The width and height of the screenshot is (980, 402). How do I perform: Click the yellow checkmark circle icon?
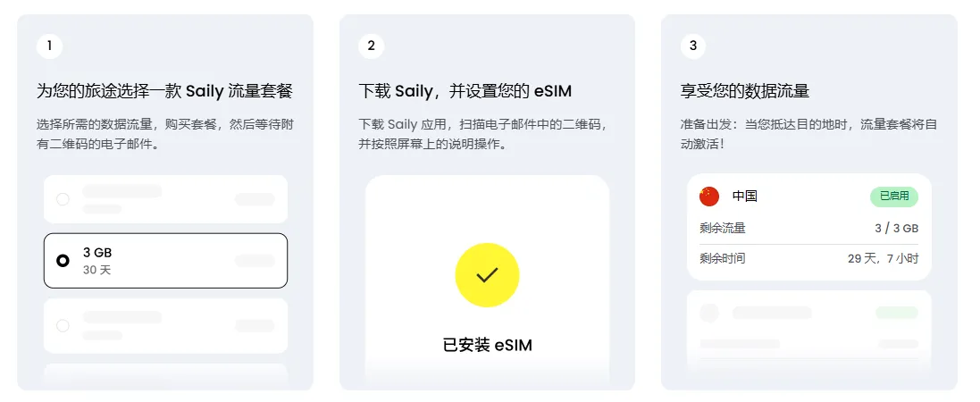coord(487,274)
